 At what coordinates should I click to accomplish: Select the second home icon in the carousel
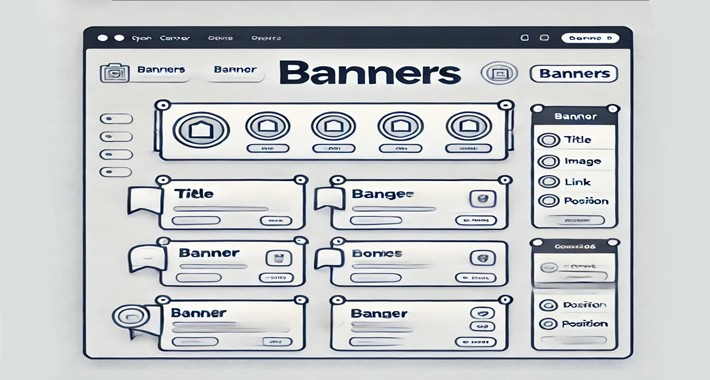268,126
